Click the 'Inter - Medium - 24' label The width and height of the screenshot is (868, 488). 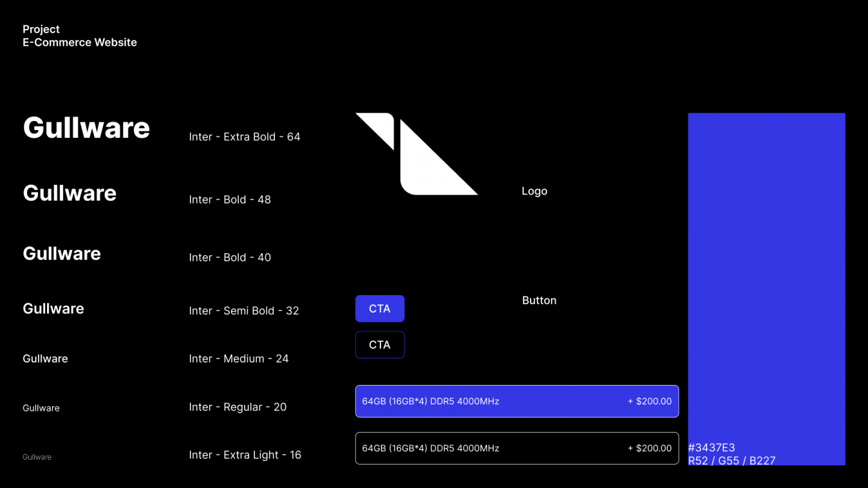pos(238,358)
